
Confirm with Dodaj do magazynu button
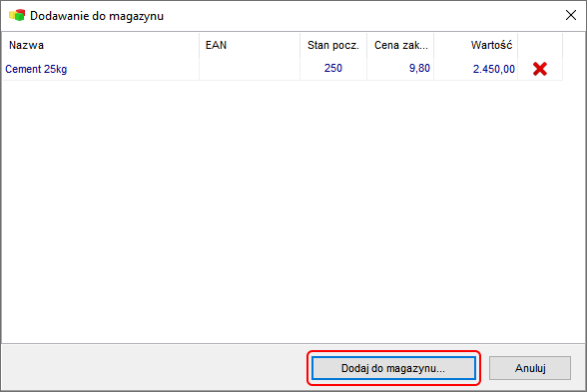click(x=393, y=368)
